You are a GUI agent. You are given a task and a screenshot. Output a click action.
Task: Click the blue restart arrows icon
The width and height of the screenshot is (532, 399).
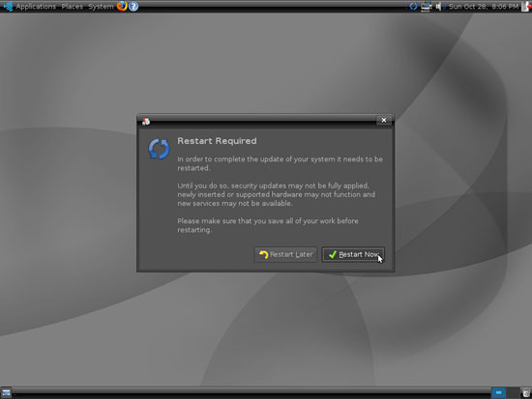coord(159,149)
